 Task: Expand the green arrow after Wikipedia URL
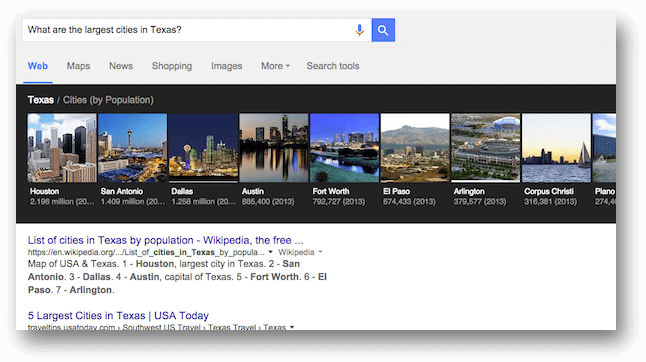pyautogui.click(x=271, y=252)
